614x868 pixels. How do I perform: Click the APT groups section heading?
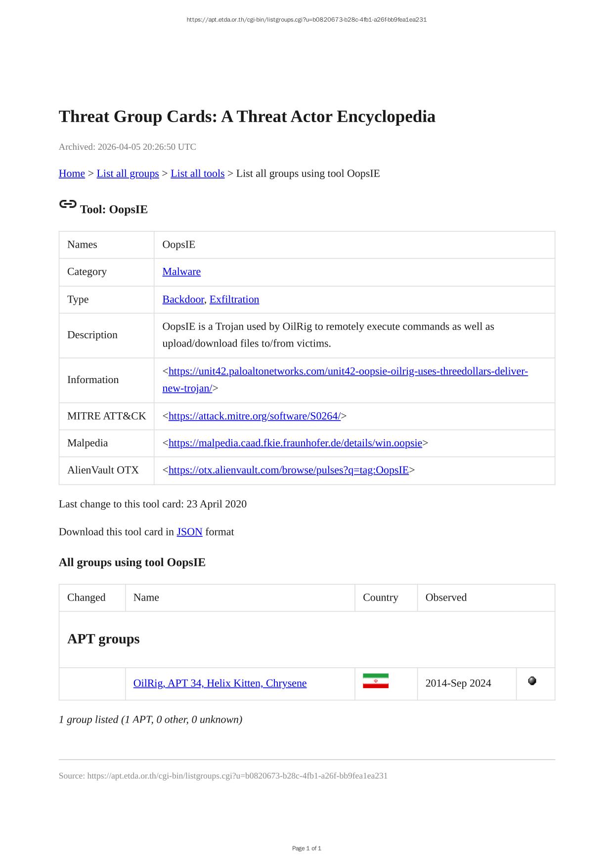click(x=103, y=639)
